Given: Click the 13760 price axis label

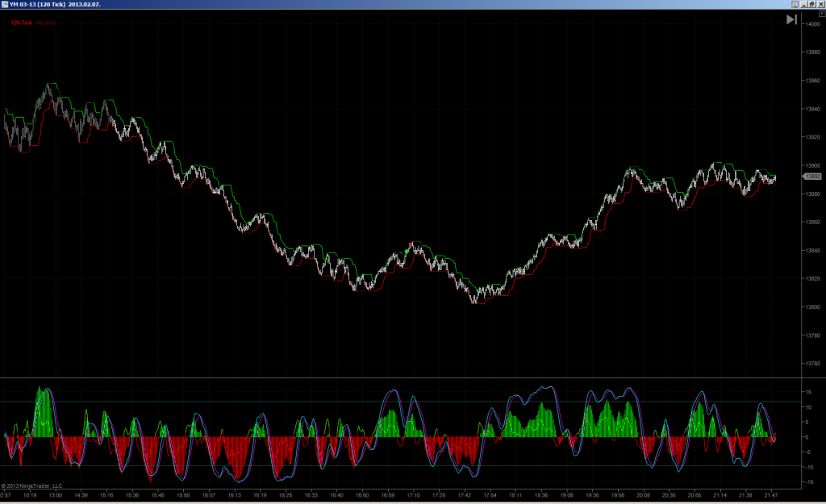Looking at the screenshot, I should click(x=813, y=364).
